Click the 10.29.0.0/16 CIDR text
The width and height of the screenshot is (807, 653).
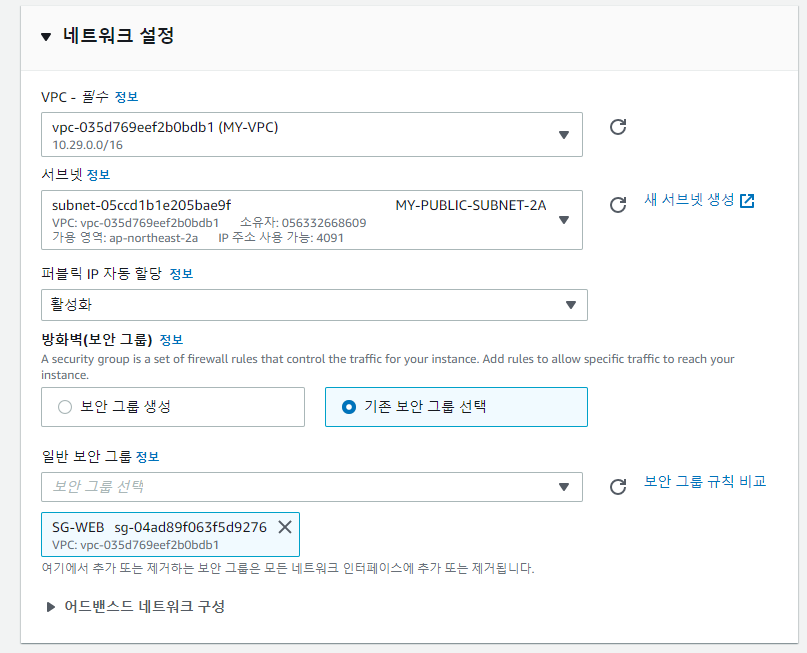(x=87, y=145)
